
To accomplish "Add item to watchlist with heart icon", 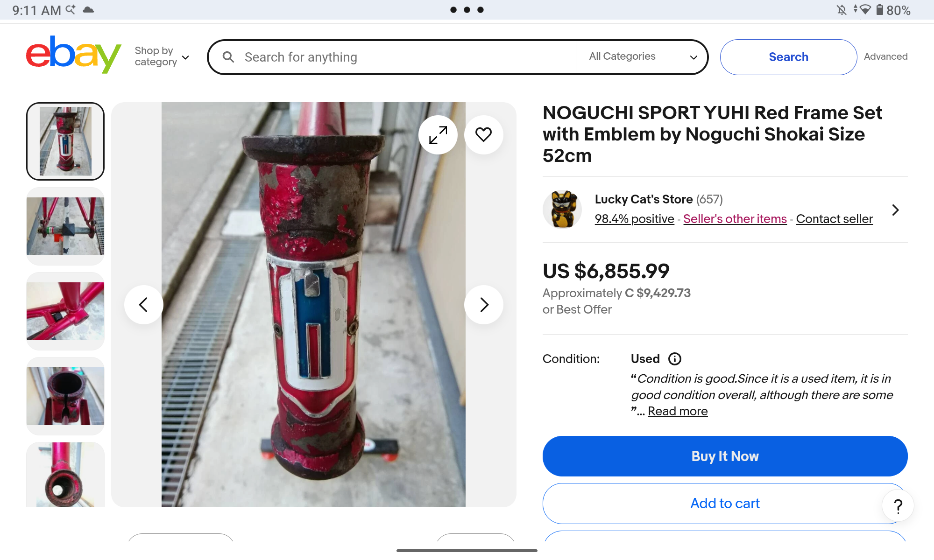I will (x=483, y=135).
